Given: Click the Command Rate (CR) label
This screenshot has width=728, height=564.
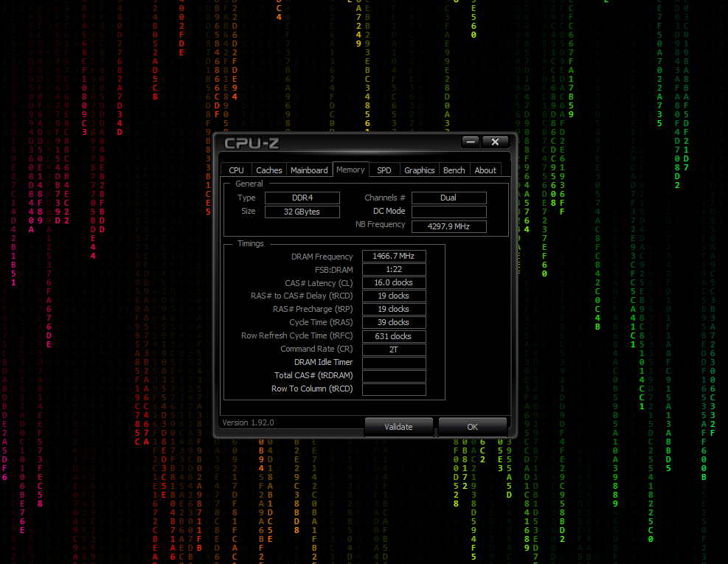Looking at the screenshot, I should click(316, 349).
